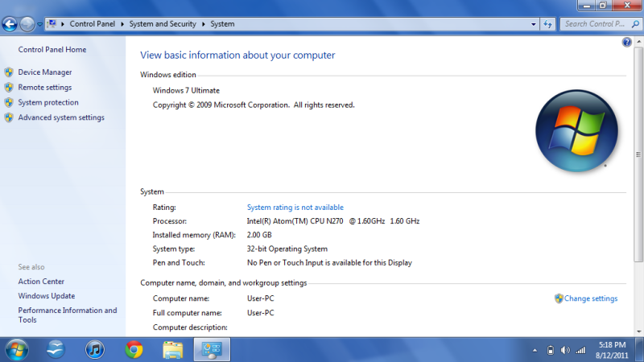Click network signal tray icon
This screenshot has width=644, height=362.
pyautogui.click(x=580, y=350)
